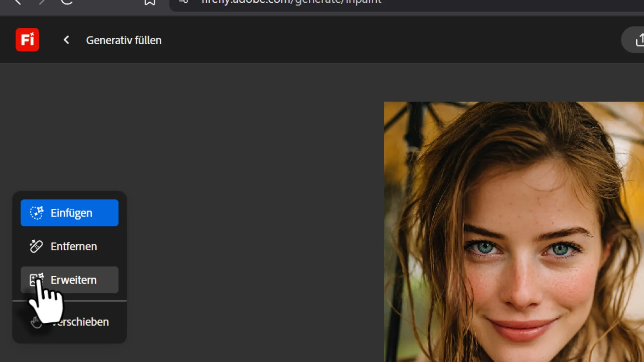Viewport: 644px width, 362px height.
Task: Go back using browser back arrow
Action: tap(18, 2)
